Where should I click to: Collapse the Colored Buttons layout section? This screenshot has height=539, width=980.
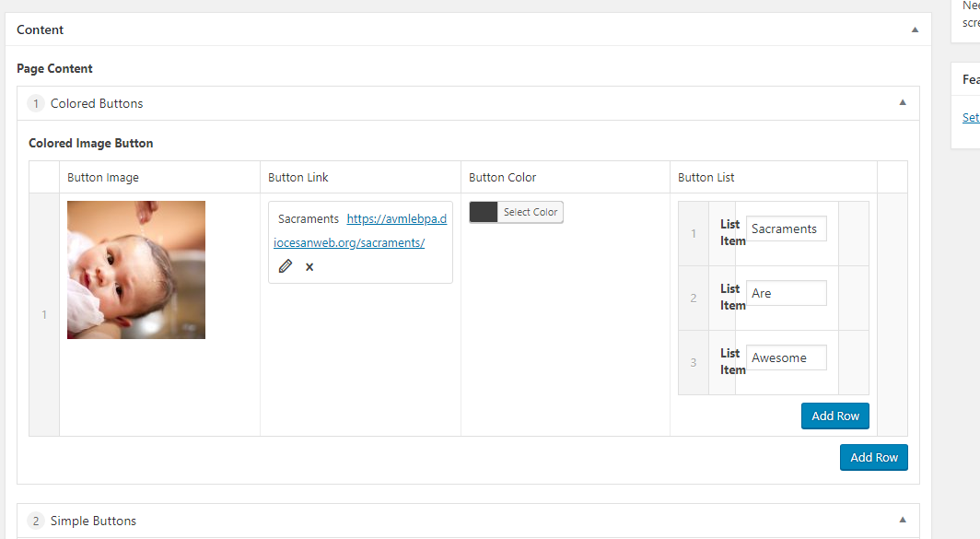click(x=903, y=103)
